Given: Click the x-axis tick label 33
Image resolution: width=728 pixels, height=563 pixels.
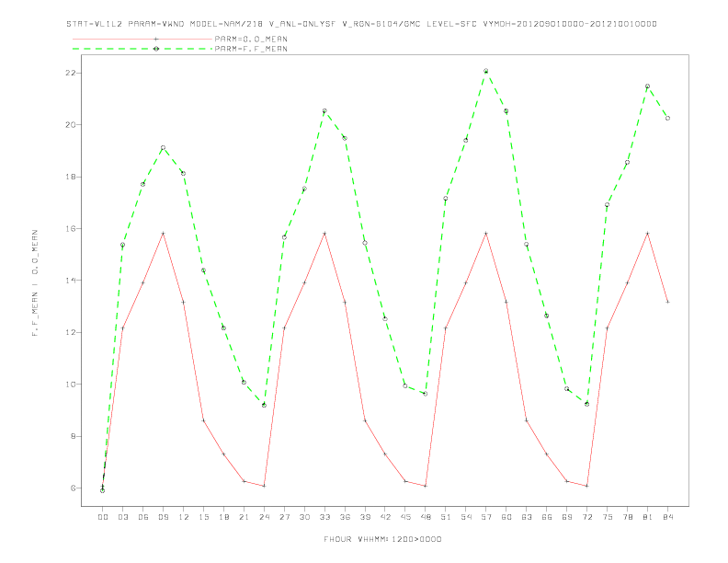Looking at the screenshot, I should click(324, 517).
